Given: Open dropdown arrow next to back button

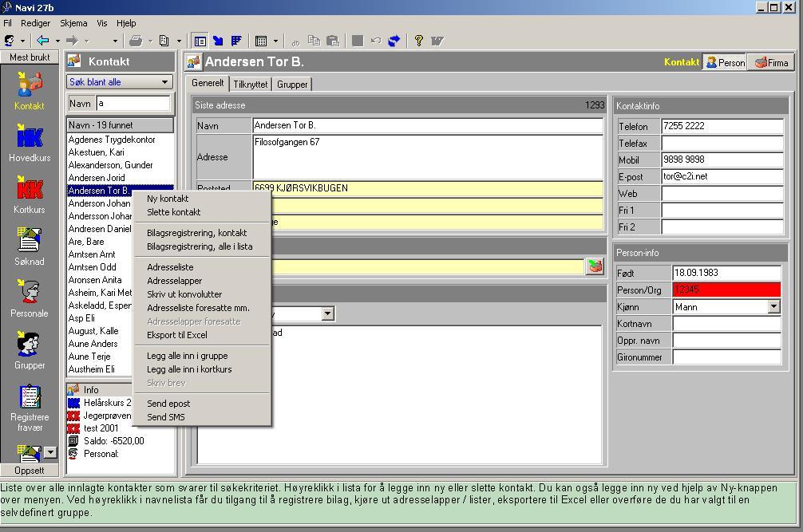Looking at the screenshot, I should (x=57, y=41).
